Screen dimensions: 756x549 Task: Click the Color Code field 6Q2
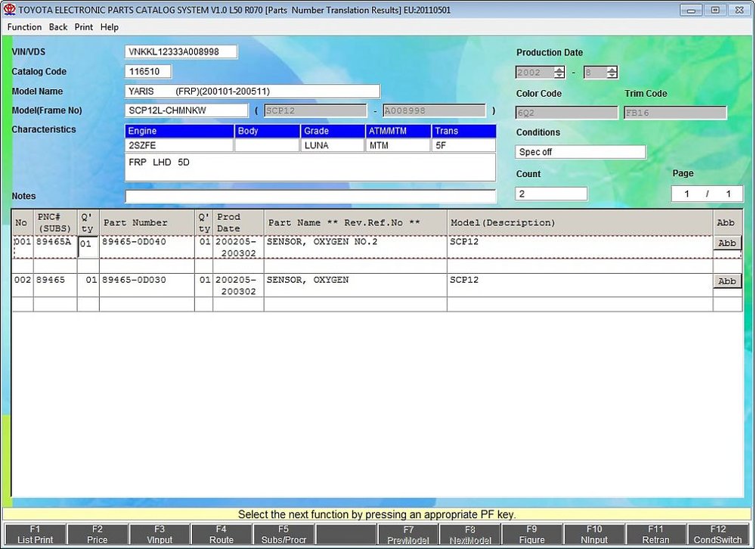[x=566, y=113]
